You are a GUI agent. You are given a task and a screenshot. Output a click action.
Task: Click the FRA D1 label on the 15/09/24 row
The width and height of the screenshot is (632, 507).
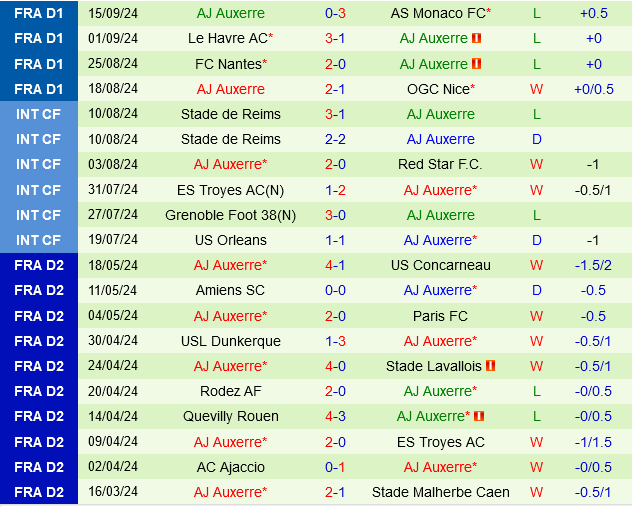pyautogui.click(x=39, y=14)
